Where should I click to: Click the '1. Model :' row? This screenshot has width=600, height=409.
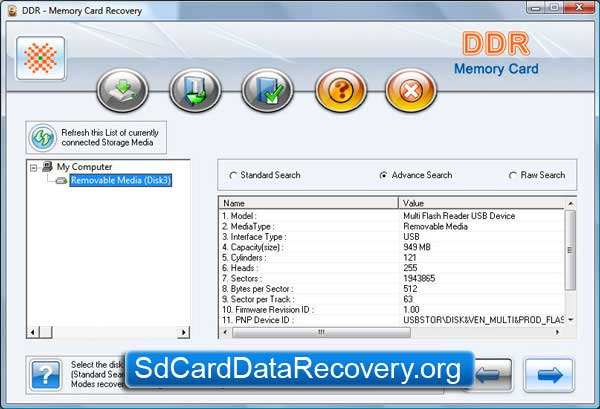[x=392, y=216]
